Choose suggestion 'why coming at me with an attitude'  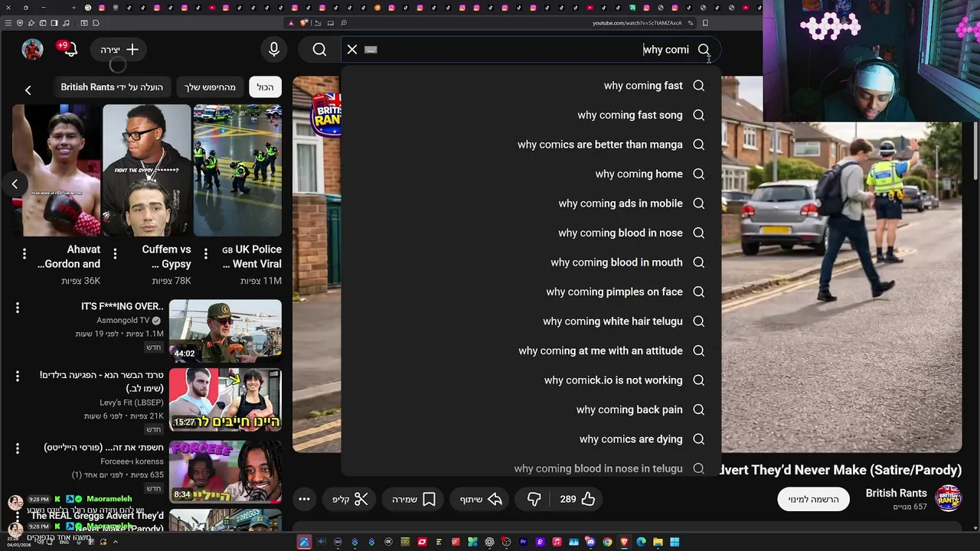pyautogui.click(x=531, y=350)
